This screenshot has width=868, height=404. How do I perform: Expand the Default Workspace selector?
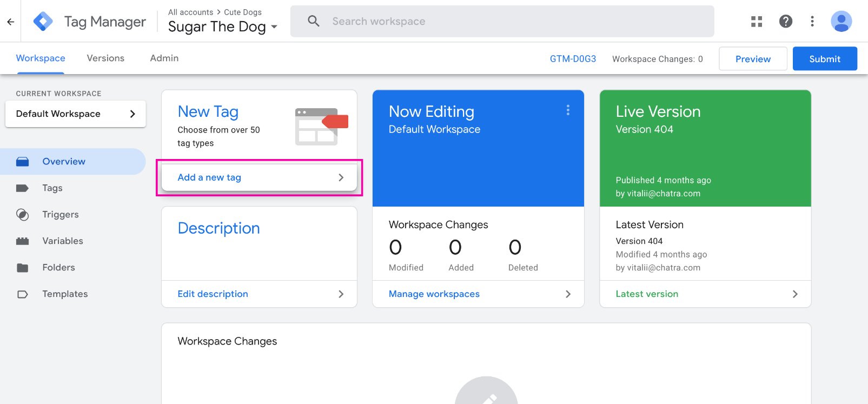(x=75, y=114)
